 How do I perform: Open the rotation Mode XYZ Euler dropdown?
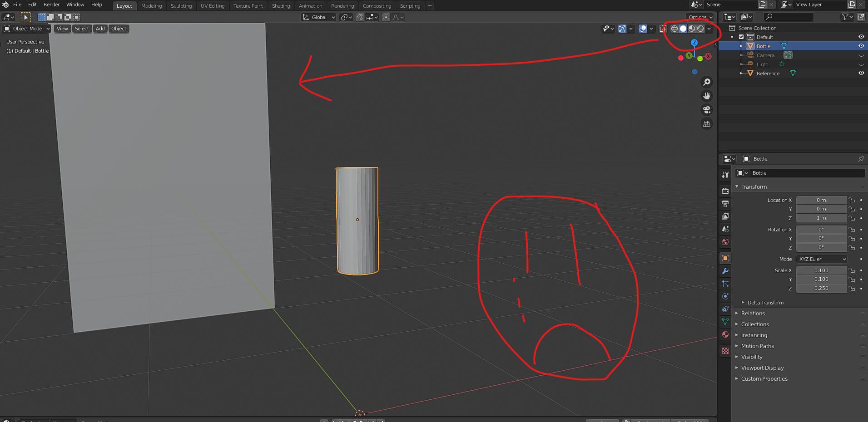pos(821,259)
